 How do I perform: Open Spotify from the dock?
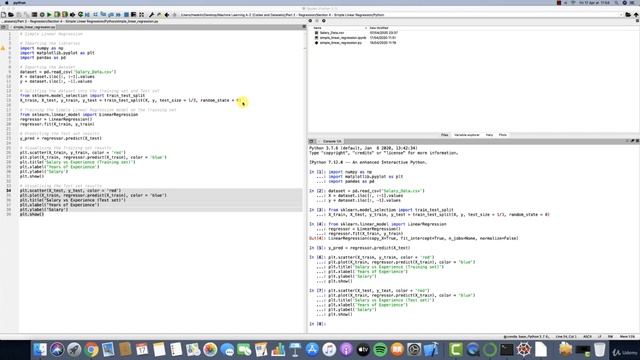[x=380, y=350]
